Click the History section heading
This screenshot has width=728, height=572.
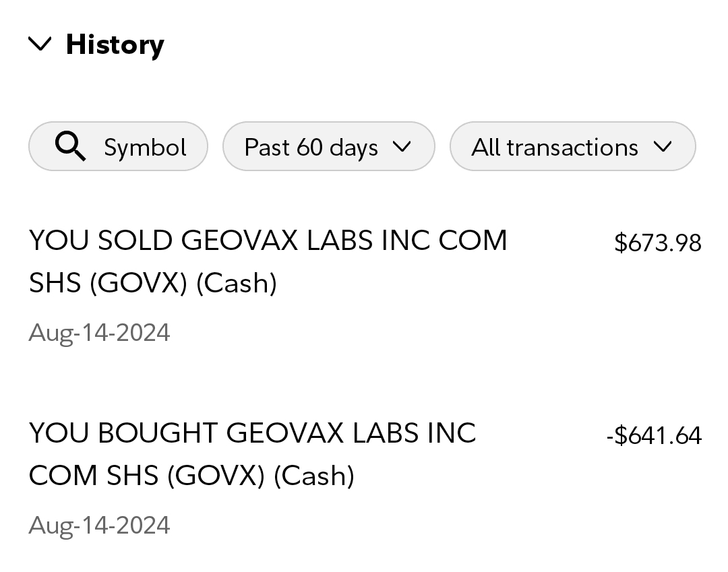(115, 44)
